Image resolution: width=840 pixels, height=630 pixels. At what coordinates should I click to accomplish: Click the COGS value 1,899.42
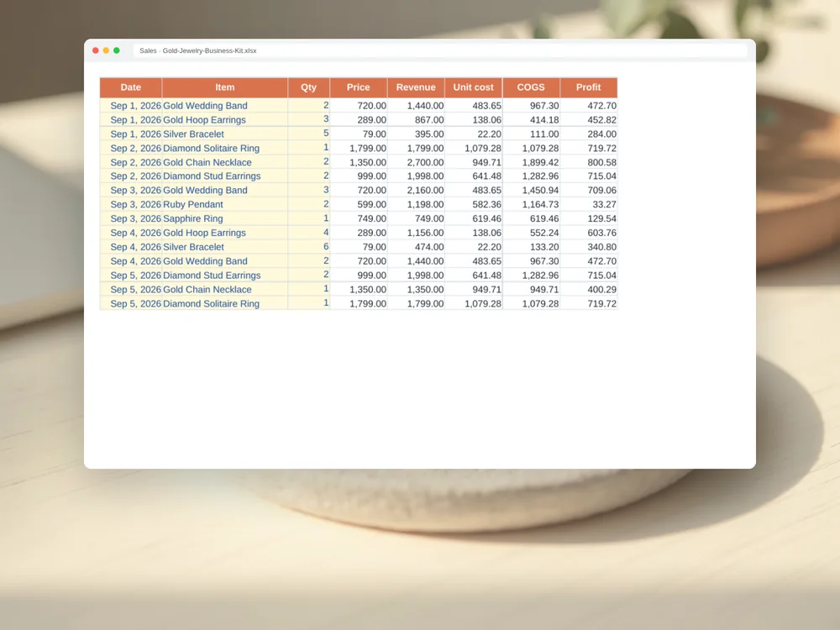[x=540, y=162]
